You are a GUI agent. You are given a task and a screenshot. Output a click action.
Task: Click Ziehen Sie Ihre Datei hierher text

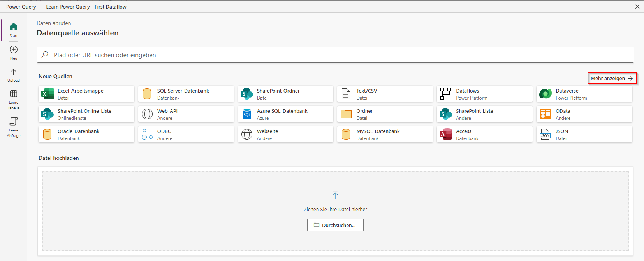tap(335, 209)
